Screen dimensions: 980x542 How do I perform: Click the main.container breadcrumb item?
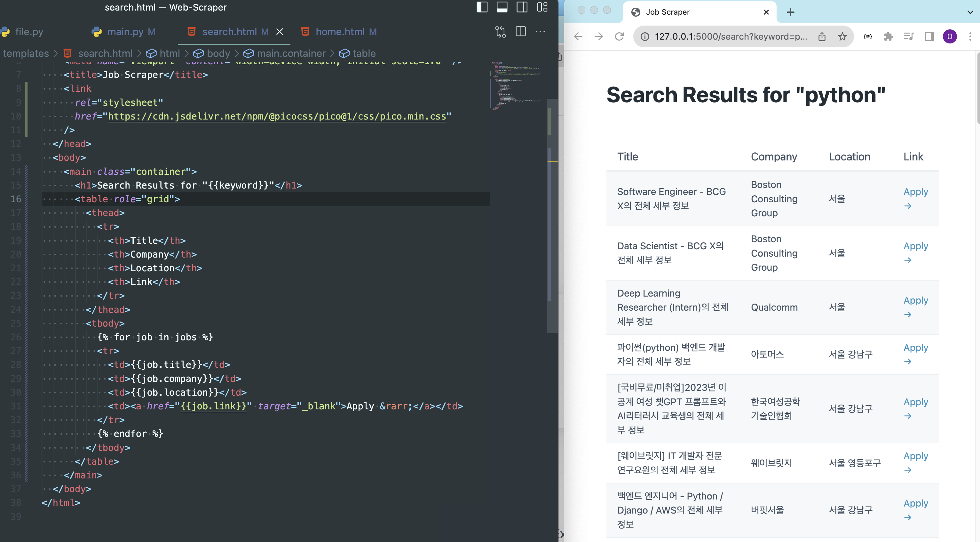pos(291,54)
